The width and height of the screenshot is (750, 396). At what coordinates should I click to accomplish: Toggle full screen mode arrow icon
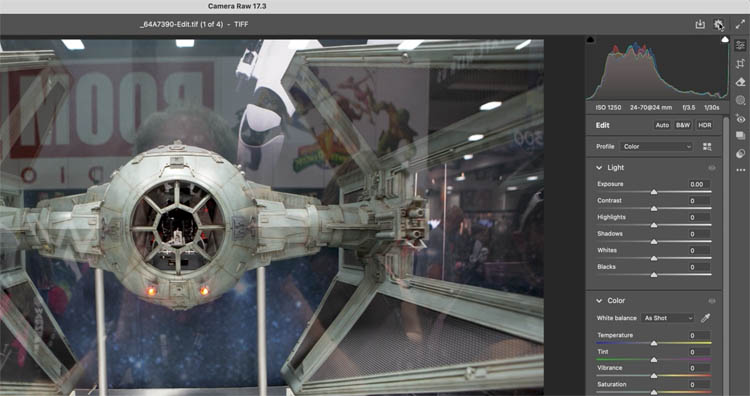tap(740, 24)
